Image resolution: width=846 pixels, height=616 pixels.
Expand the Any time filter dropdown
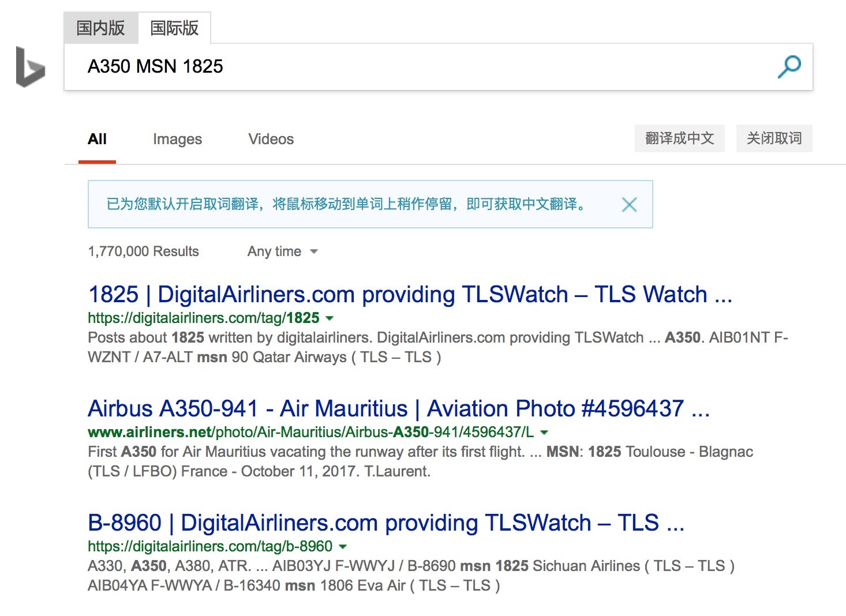283,251
